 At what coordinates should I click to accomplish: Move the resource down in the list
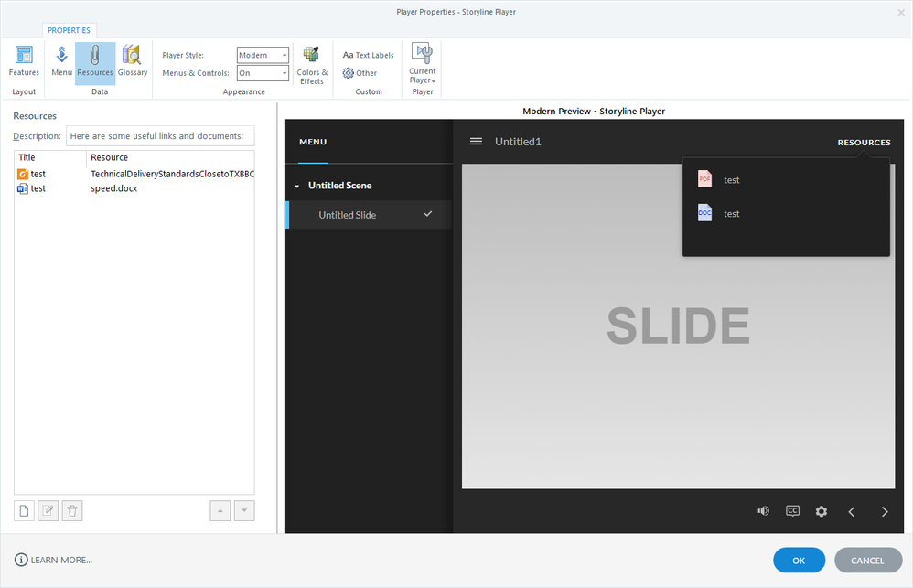[x=244, y=510]
